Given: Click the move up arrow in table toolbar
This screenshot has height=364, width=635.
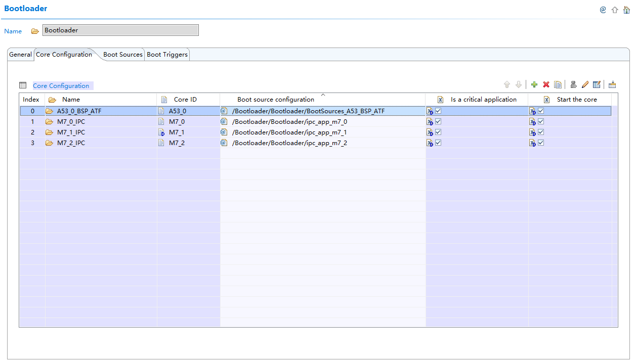Looking at the screenshot, I should [x=507, y=85].
